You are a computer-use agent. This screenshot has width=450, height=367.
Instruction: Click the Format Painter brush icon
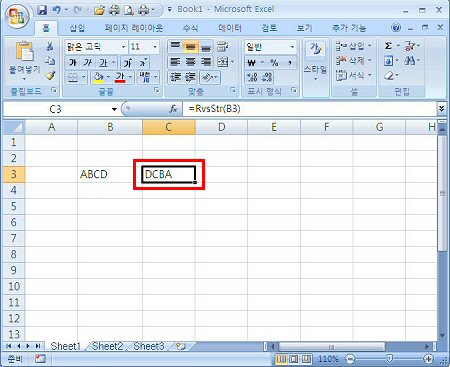(x=50, y=76)
